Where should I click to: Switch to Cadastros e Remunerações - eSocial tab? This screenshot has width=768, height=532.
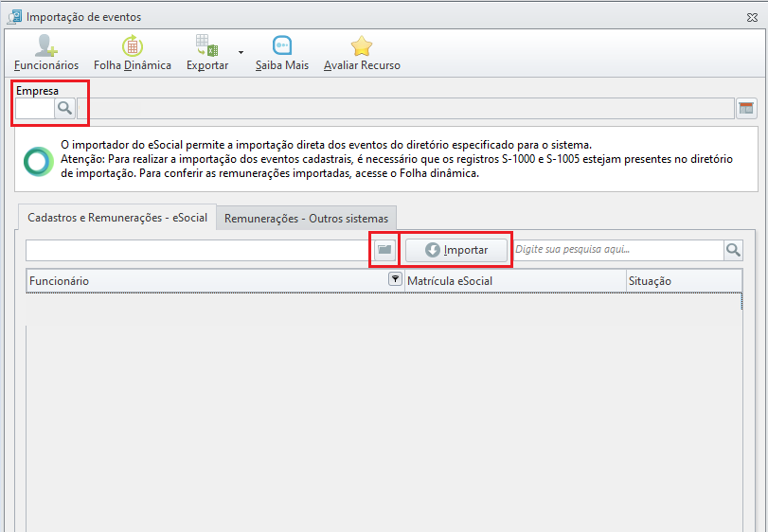click(117, 218)
